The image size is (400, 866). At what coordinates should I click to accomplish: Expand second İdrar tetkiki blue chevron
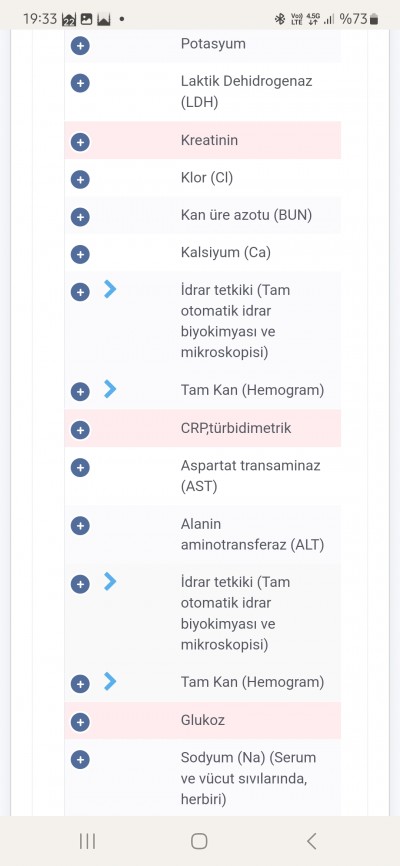[110, 581]
